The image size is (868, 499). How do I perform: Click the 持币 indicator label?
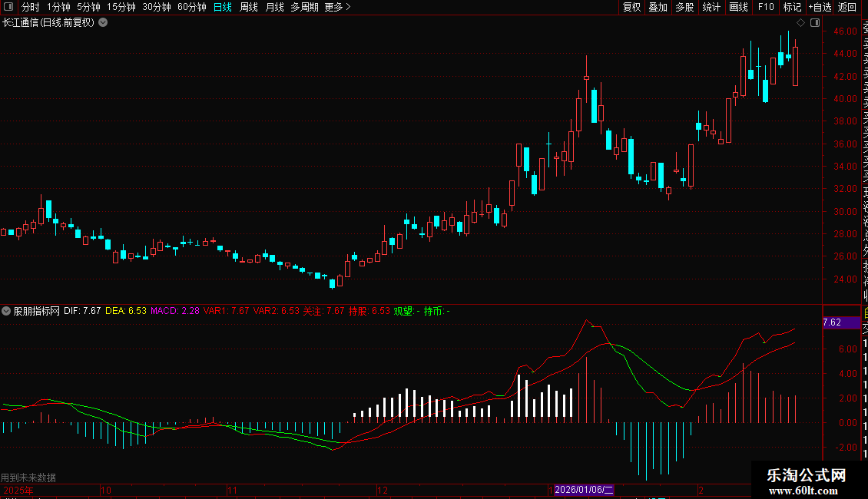tap(436, 311)
